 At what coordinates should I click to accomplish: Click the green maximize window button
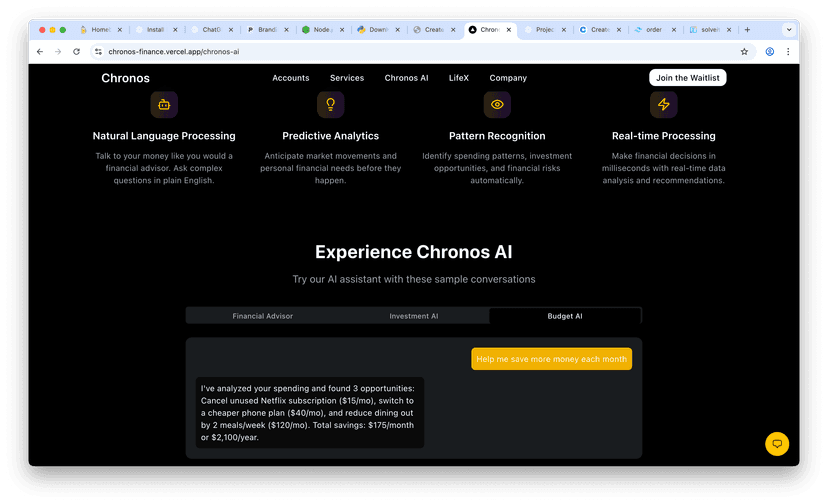click(x=63, y=30)
